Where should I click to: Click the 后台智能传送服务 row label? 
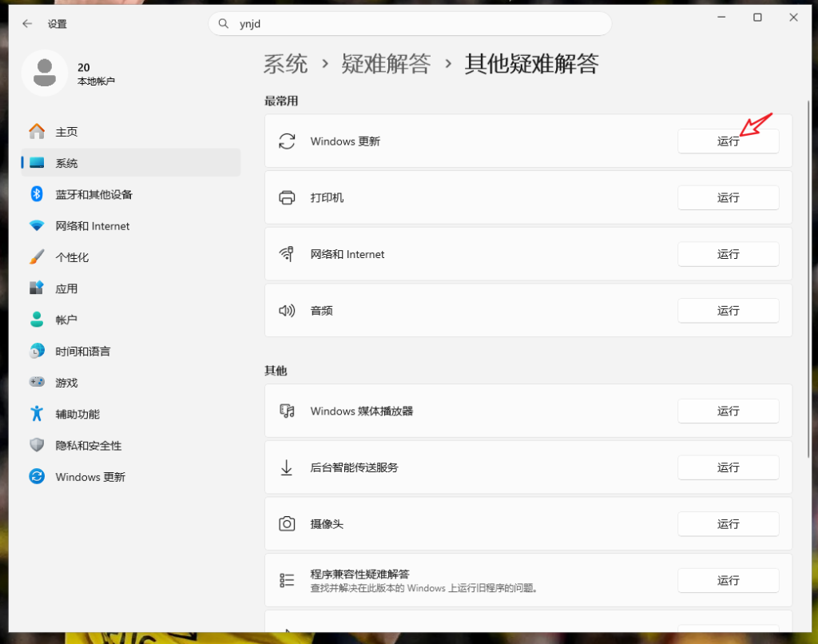coord(354,467)
